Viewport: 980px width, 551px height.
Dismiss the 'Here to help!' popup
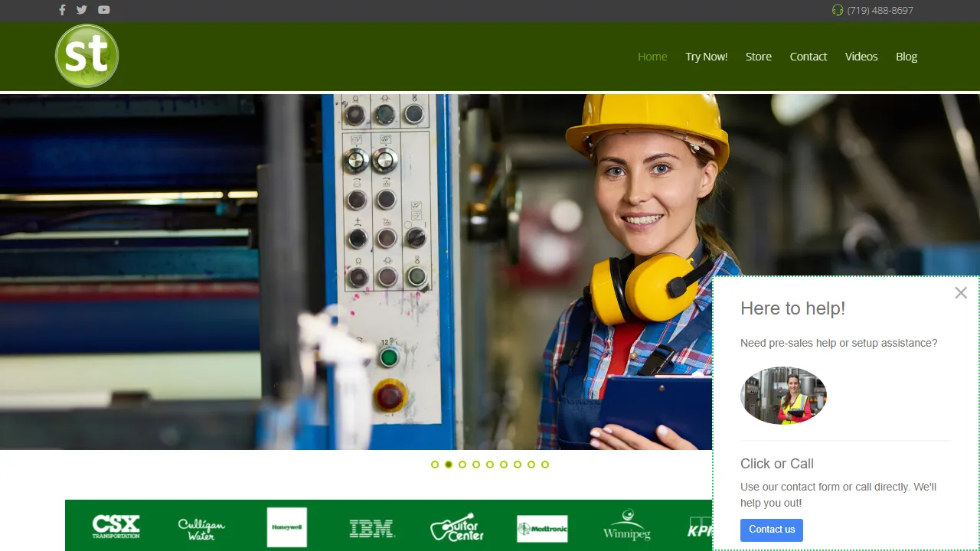[961, 292]
